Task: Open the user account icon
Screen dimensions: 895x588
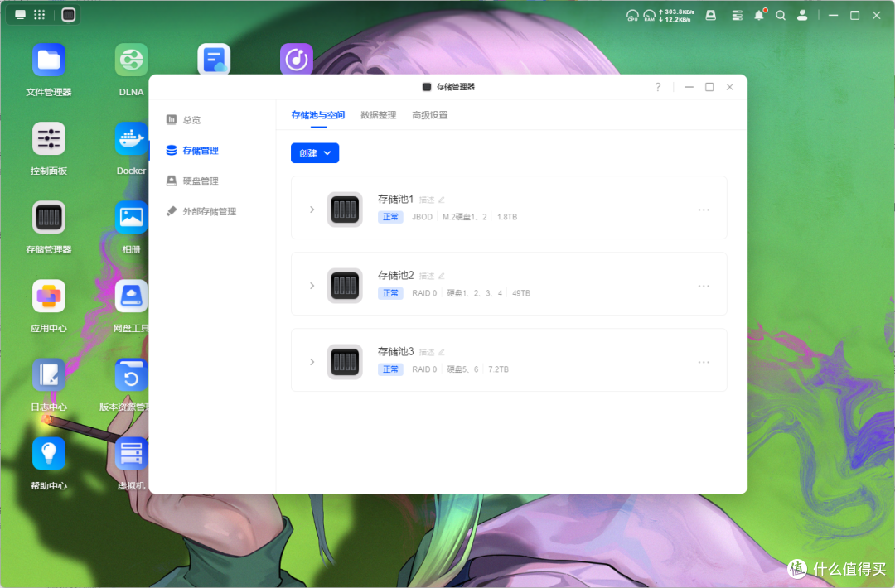Action: click(x=802, y=16)
